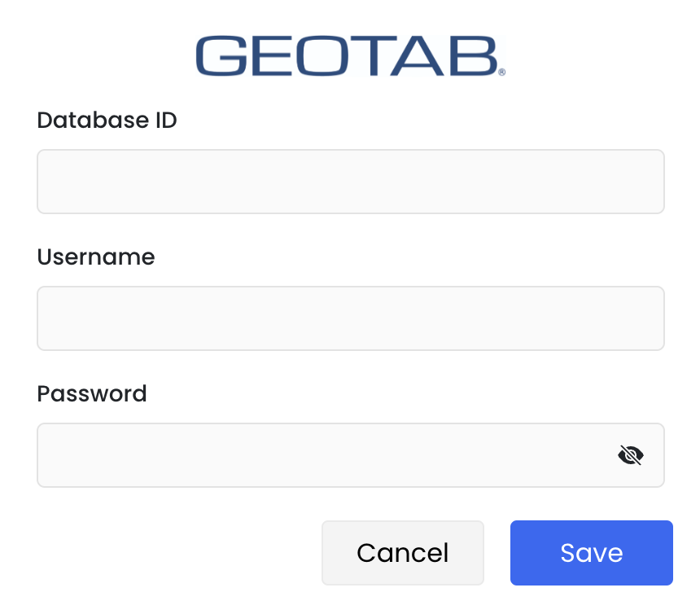Image resolution: width=700 pixels, height=614 pixels.
Task: Save the Geotab login credentials
Action: coord(592,553)
